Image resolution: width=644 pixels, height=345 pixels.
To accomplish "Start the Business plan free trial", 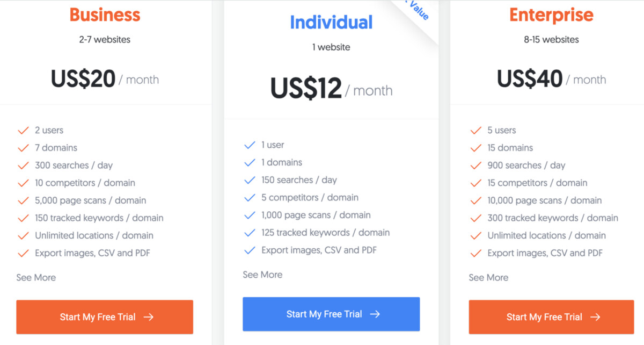I will 105,317.
